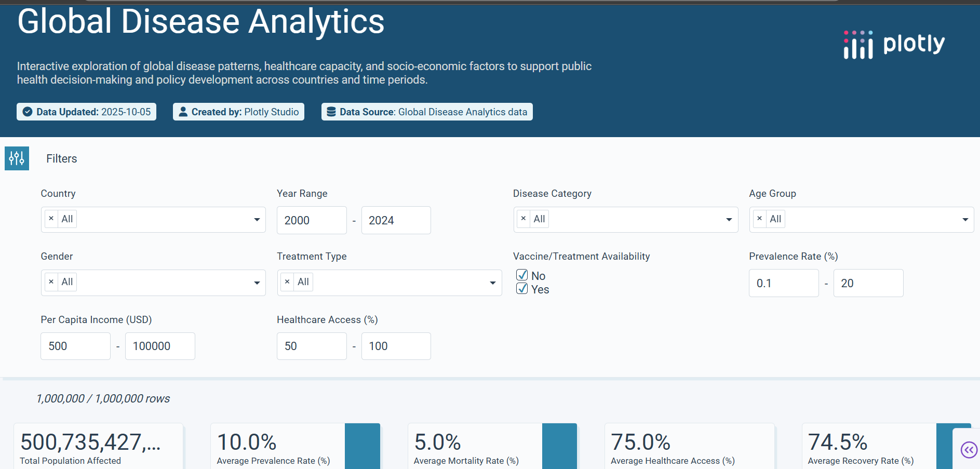Open the Treatment Type dropdown
The height and width of the screenshot is (469, 980).
tap(492, 283)
